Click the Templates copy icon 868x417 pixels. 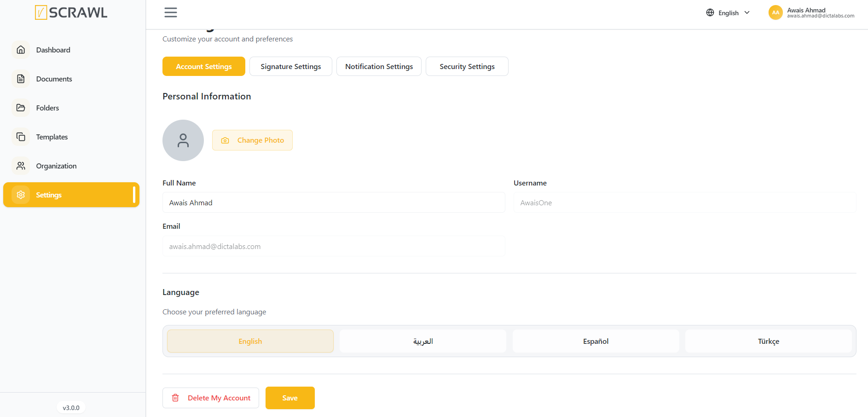21,137
